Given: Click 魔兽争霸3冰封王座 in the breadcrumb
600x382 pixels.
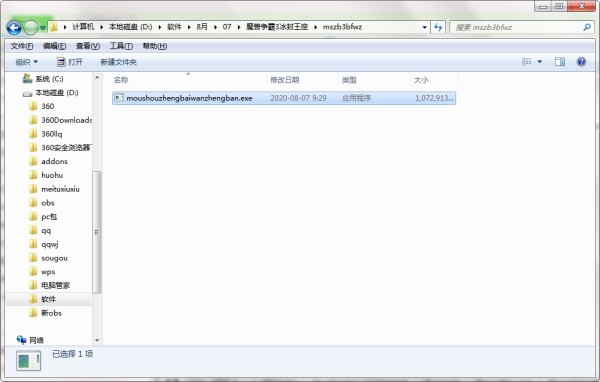Looking at the screenshot, I should tap(277, 27).
